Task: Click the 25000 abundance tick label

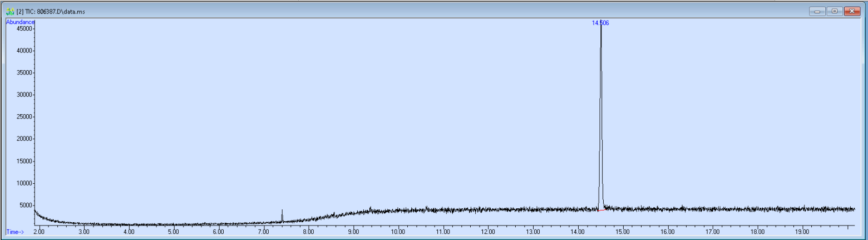Action: point(26,117)
